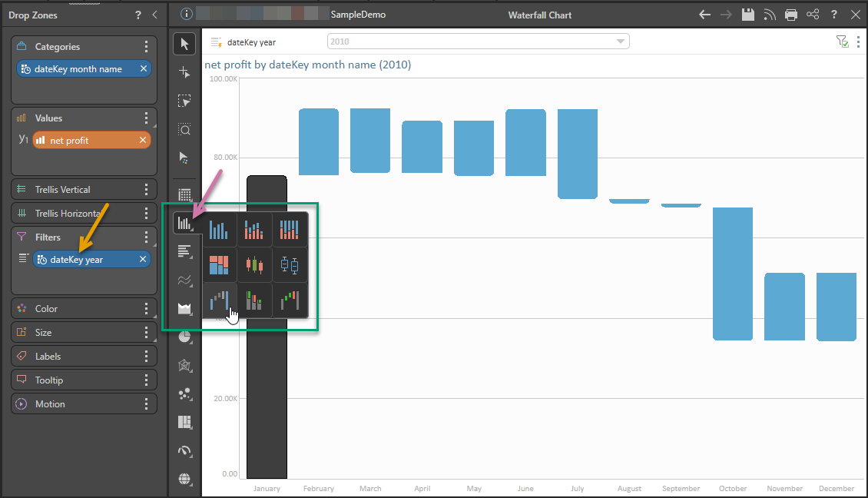Collapse the Drop Zones panel
This screenshot has height=498, width=868.
(155, 15)
